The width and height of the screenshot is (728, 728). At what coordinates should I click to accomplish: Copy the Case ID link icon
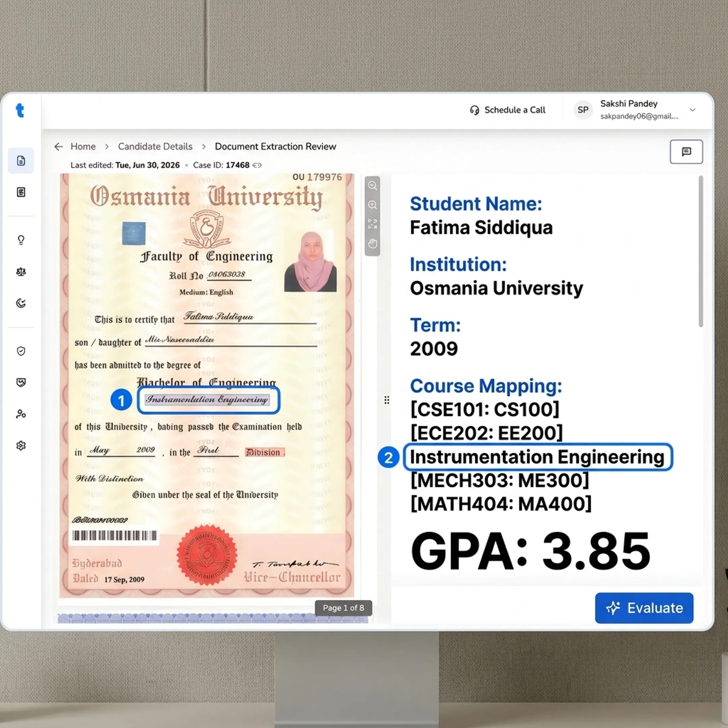pos(257,165)
